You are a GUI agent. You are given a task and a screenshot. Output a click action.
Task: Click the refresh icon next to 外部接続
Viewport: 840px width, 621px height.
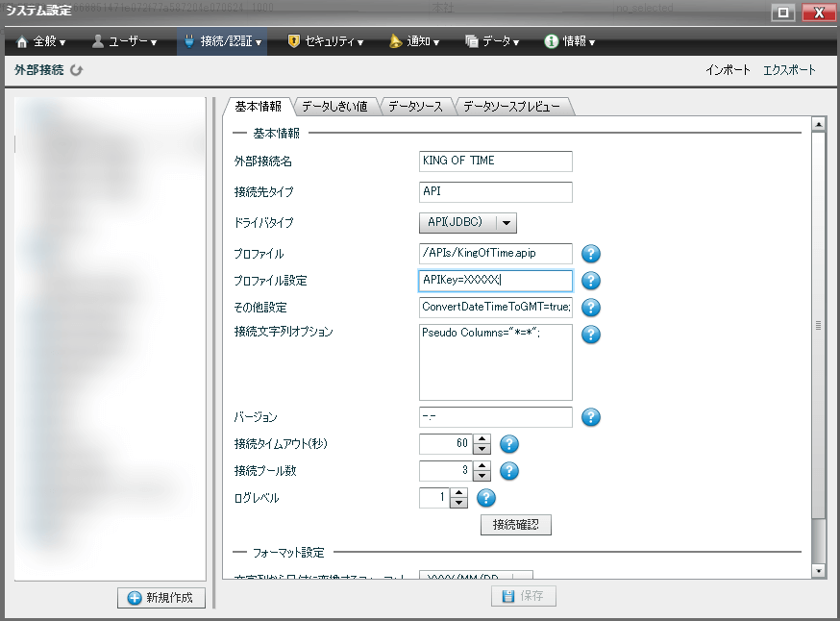click(77, 70)
